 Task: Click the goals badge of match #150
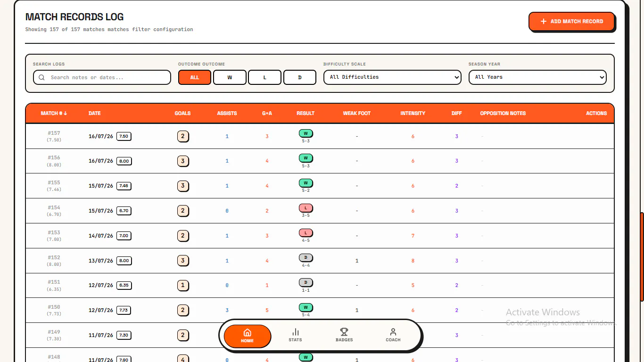point(183,310)
